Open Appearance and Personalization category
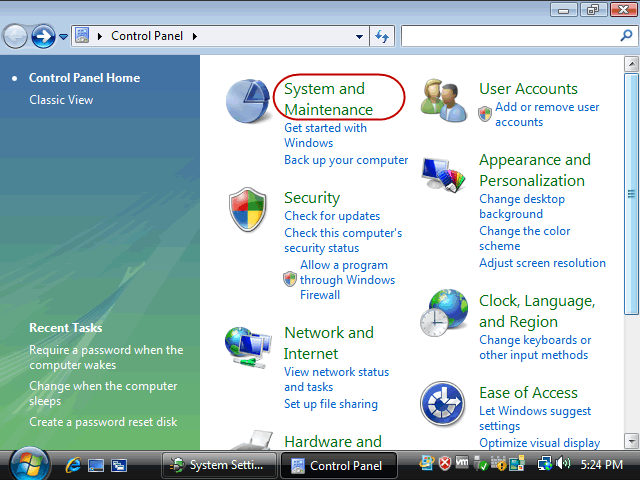The height and width of the screenshot is (480, 640). click(x=535, y=170)
